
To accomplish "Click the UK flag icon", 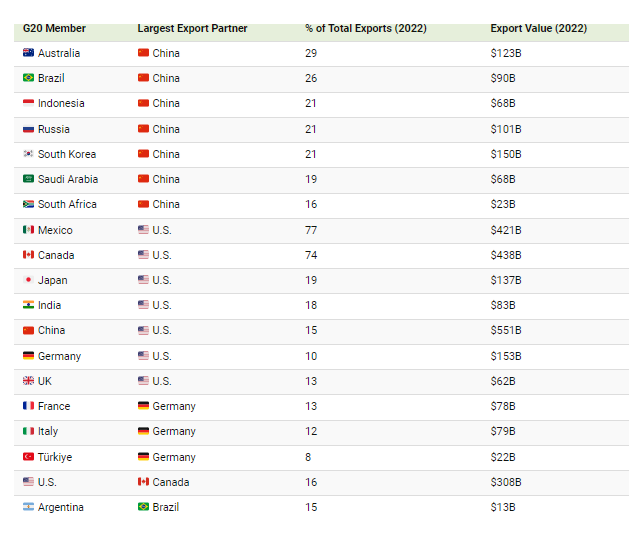I will 28,381.
